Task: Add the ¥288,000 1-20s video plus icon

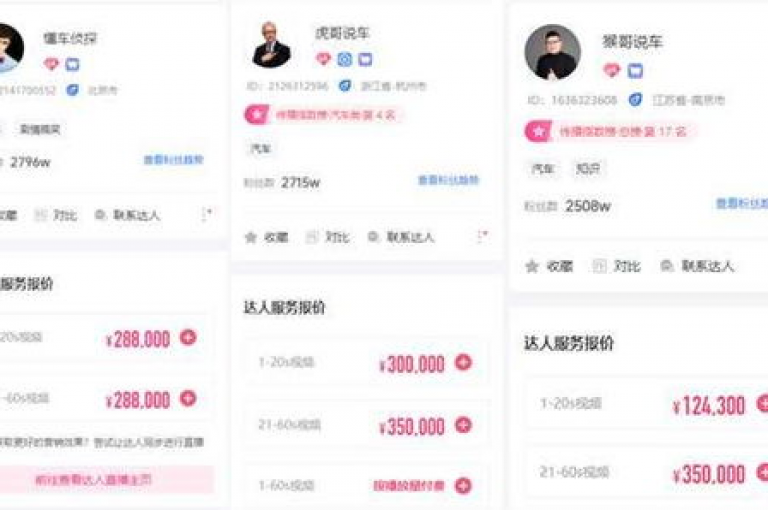Action: [x=188, y=337]
